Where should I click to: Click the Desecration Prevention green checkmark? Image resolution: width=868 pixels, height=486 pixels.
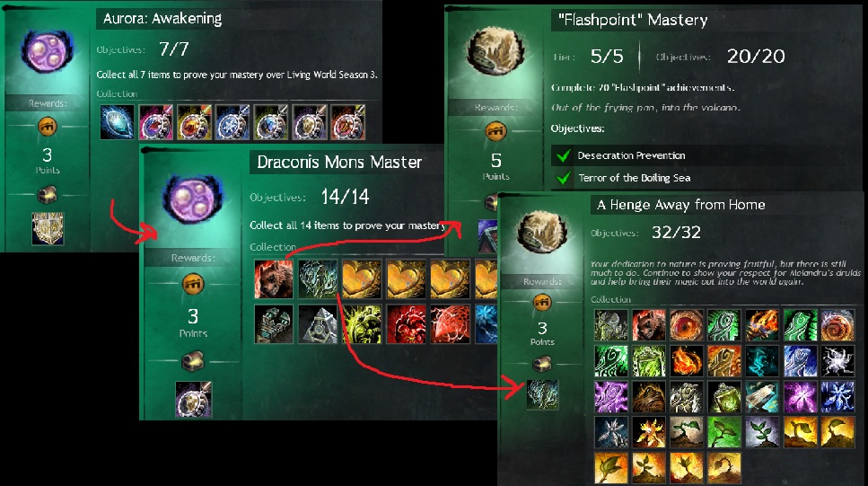(564, 155)
